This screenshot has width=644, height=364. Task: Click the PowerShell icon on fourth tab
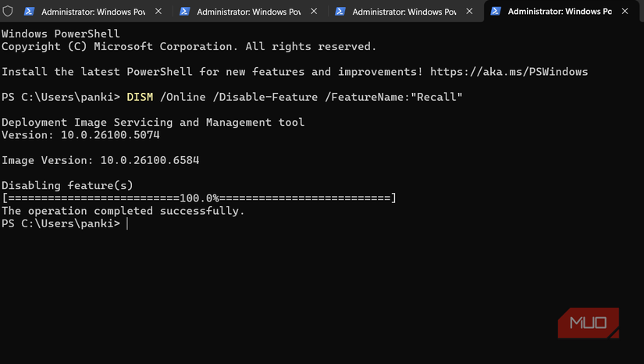(x=496, y=12)
